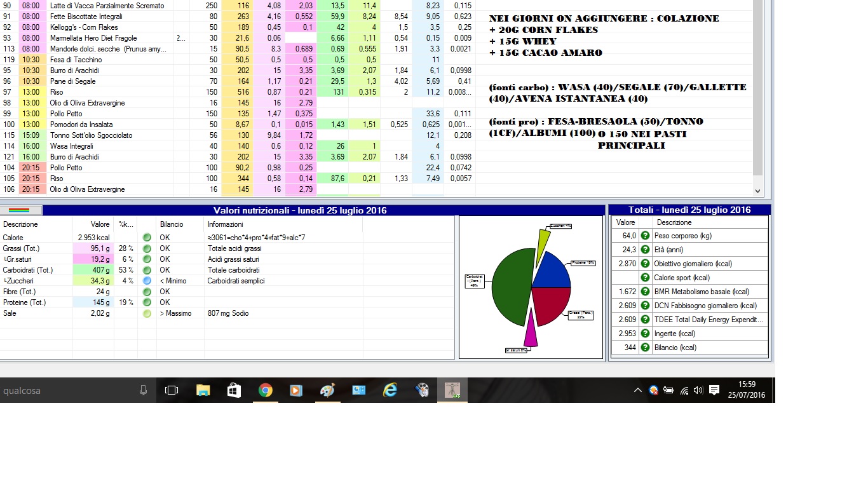
Task: Open the Windows Action Center notifications
Action: pos(714,391)
